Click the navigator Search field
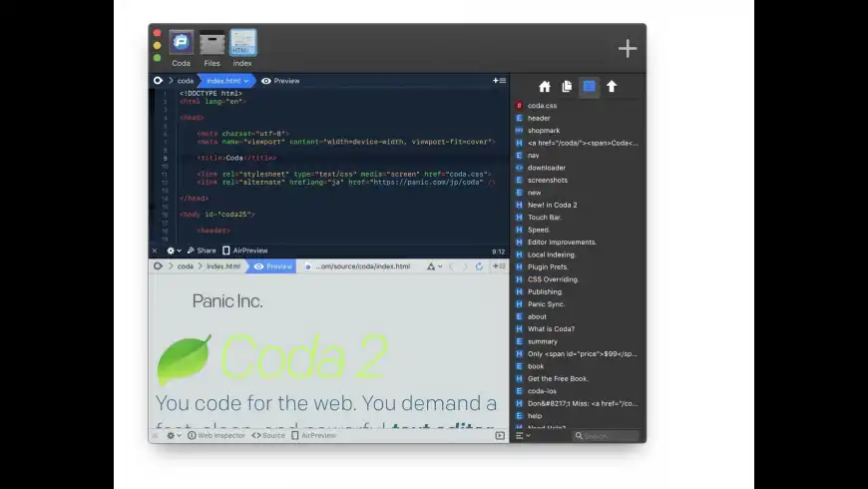 (607, 436)
